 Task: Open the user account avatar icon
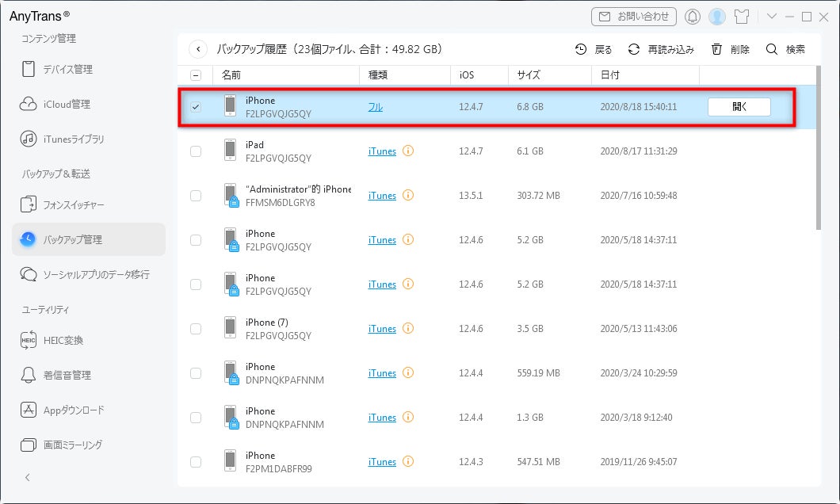(717, 17)
